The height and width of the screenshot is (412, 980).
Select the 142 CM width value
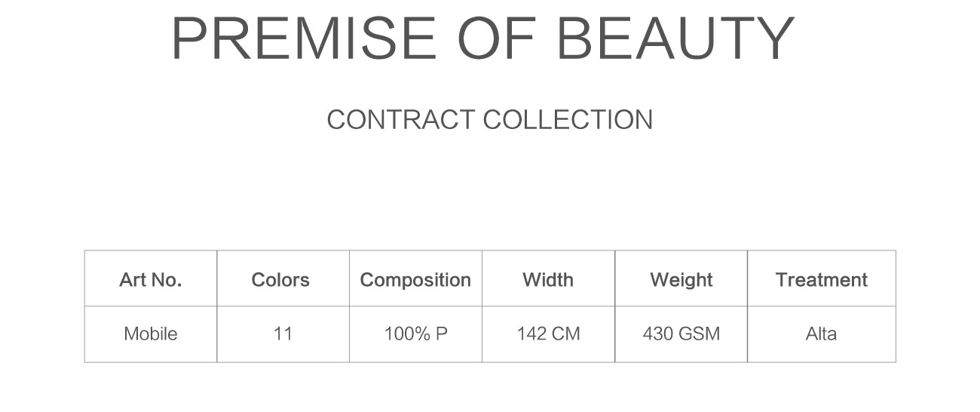549,334
